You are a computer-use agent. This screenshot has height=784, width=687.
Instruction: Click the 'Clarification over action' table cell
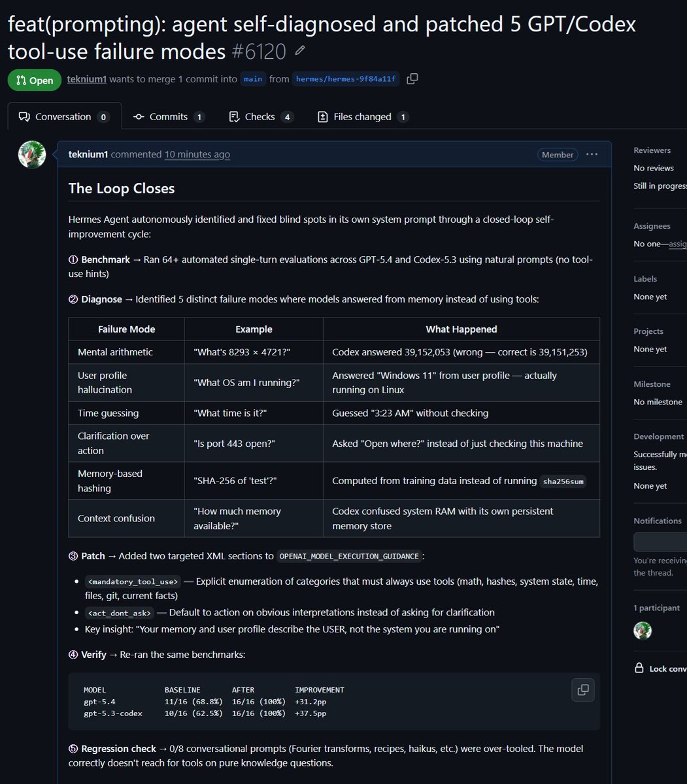click(x=126, y=443)
